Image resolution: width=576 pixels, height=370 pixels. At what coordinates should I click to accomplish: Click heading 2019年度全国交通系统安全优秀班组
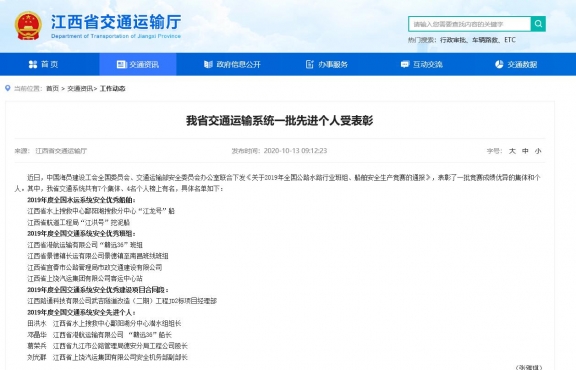pyautogui.click(x=81, y=234)
